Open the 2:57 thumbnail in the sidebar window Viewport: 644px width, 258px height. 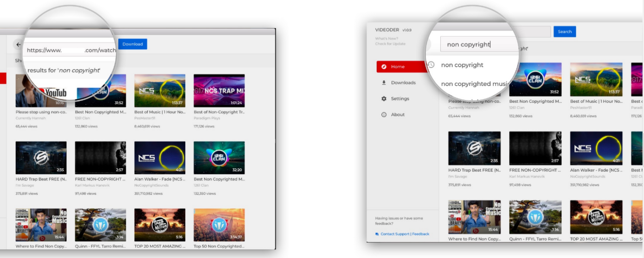535,148
